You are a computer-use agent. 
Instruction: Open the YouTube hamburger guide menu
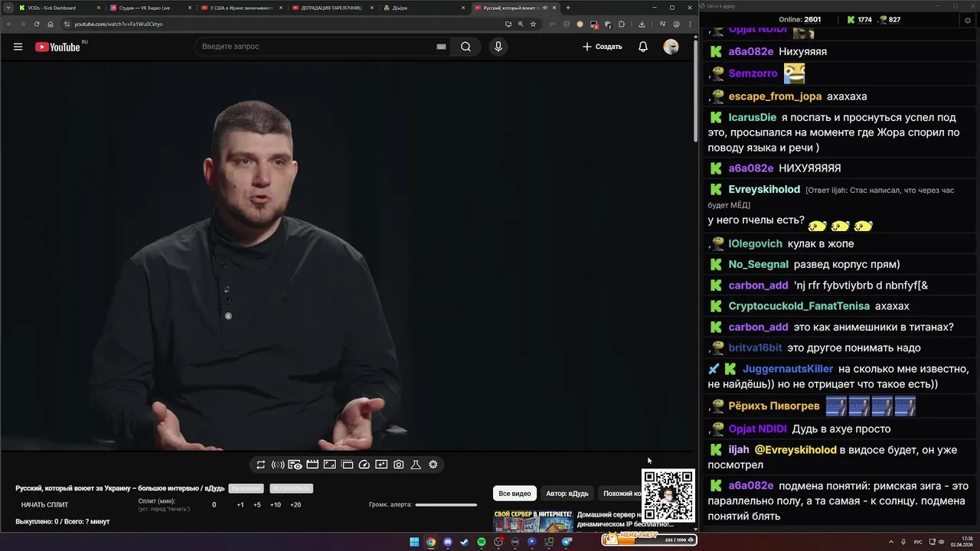pyautogui.click(x=18, y=47)
